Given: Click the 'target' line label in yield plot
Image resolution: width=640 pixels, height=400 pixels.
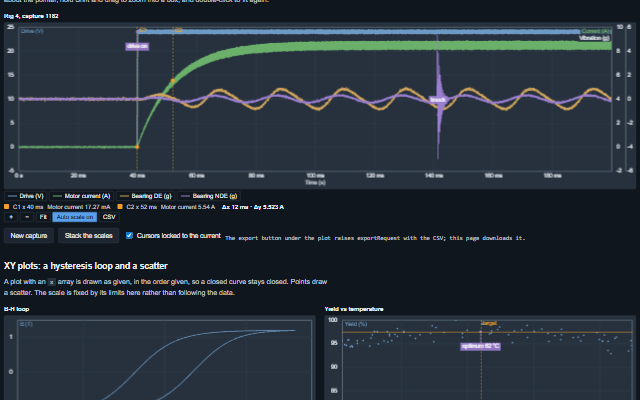Looking at the screenshot, I should tap(489, 323).
